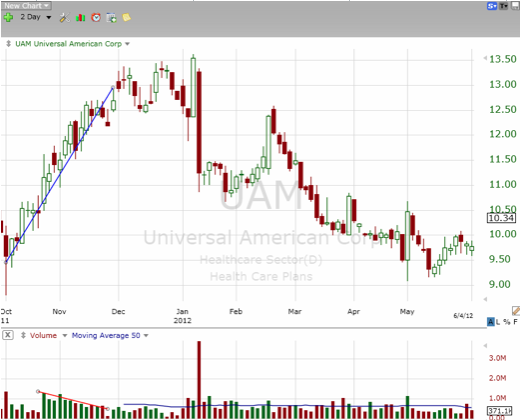Click the Nov date axis label
Image resolution: width=520 pixels, height=420 pixels.
59,311
